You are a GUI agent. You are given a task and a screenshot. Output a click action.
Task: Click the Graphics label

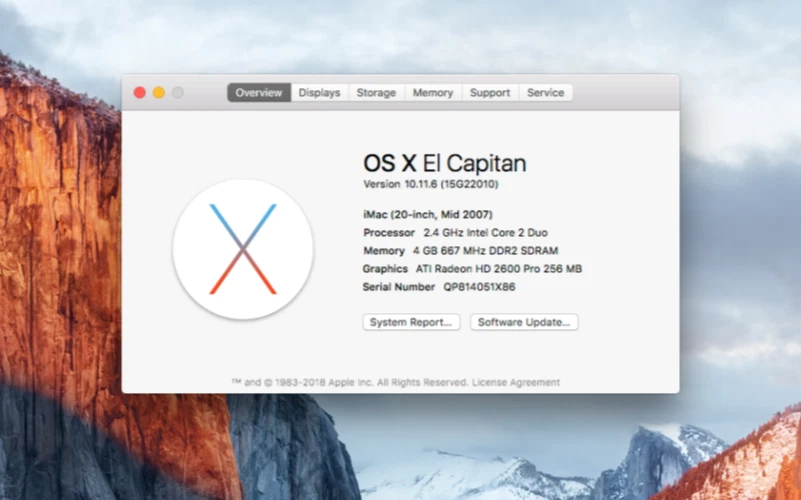click(385, 269)
